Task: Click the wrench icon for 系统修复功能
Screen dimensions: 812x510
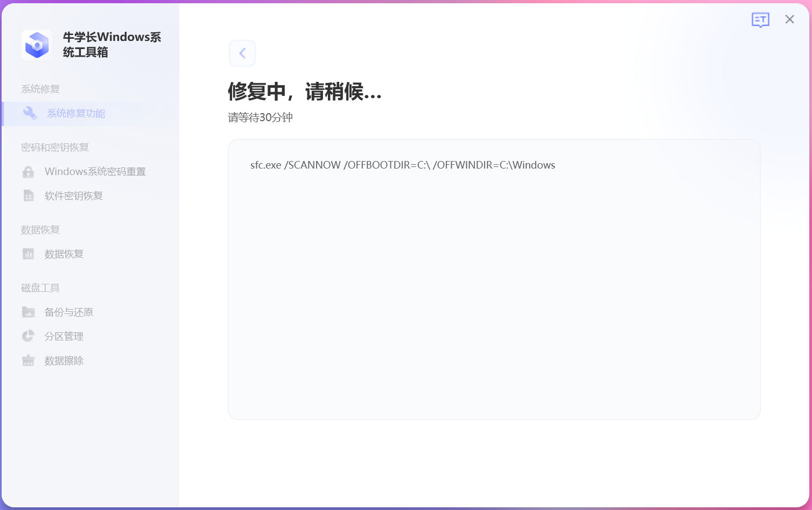Action: pos(30,113)
